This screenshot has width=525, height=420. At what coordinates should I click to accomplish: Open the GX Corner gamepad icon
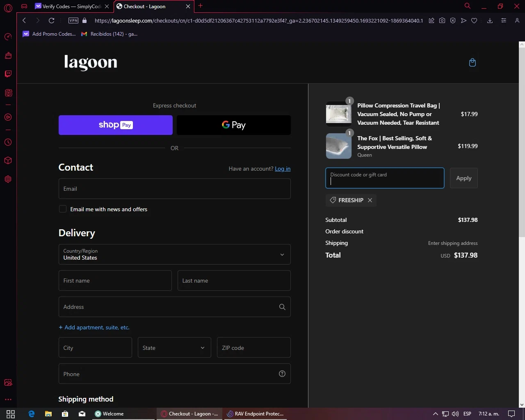coord(24,6)
